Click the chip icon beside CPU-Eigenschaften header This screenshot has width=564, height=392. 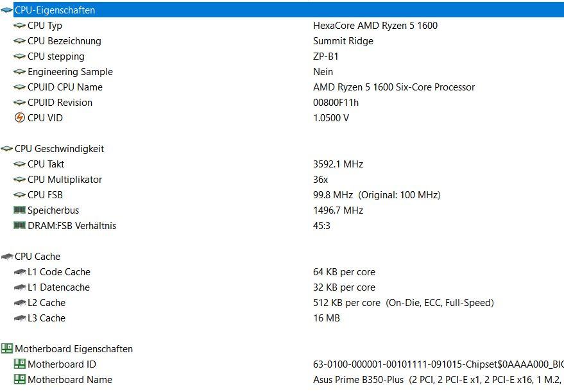[x=7, y=10]
